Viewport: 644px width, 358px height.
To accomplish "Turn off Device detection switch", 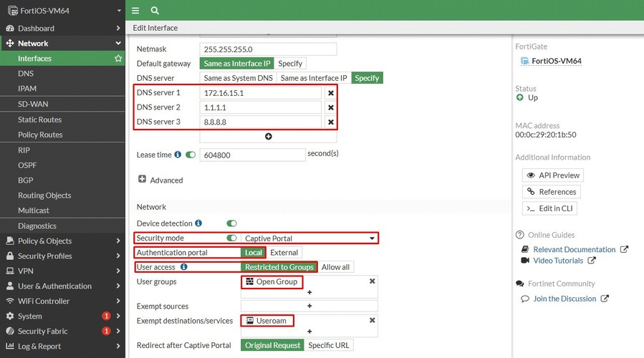I will pyautogui.click(x=231, y=223).
